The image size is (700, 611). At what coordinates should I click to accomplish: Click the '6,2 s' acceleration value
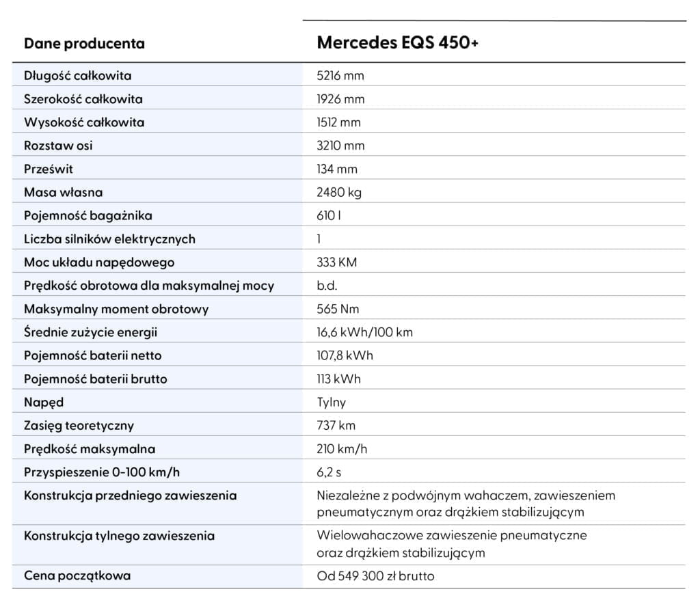[x=328, y=472]
